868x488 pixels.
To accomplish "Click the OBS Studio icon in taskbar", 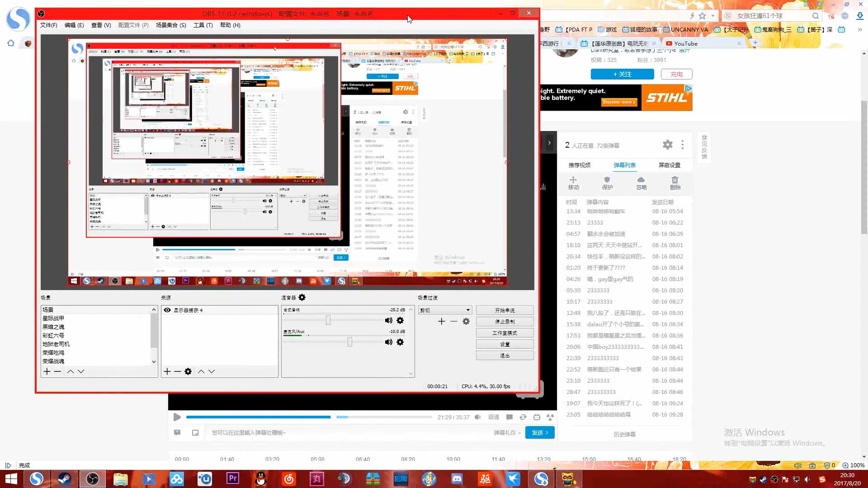I will click(x=92, y=479).
